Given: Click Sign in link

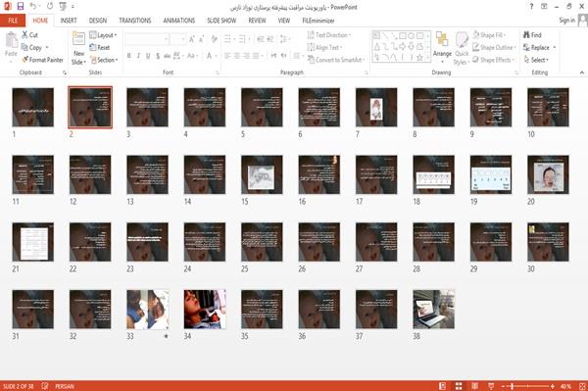Looking at the screenshot, I should point(566,21).
